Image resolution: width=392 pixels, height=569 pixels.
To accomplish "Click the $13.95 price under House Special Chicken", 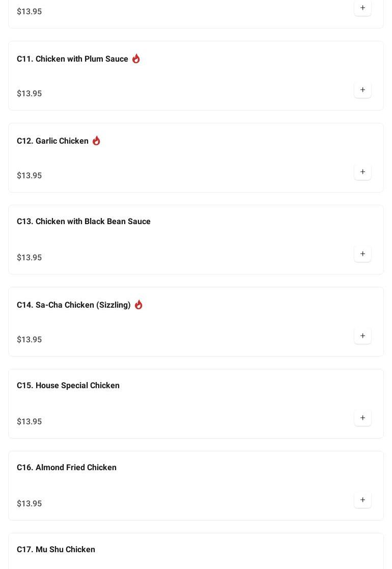I will 30,422.
